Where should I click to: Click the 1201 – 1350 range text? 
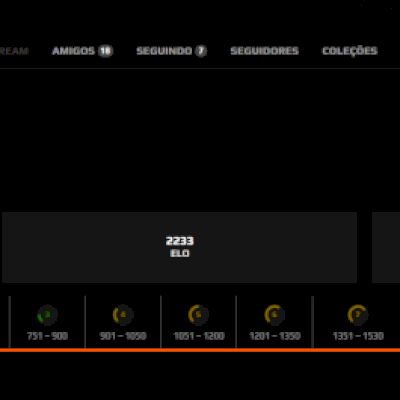[275, 336]
